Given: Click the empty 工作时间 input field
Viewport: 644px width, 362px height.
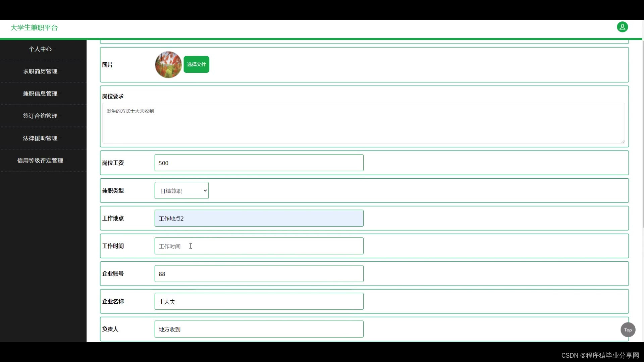Looking at the screenshot, I should (259, 246).
